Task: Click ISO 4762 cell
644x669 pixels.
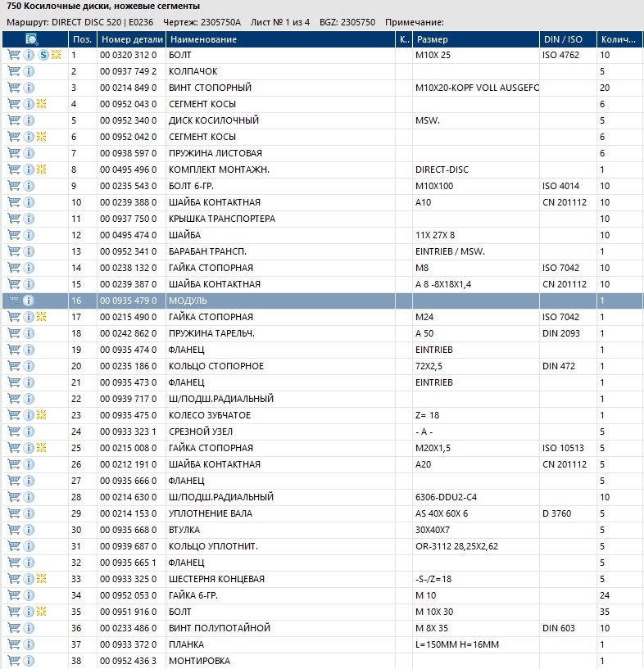Action: (x=560, y=55)
